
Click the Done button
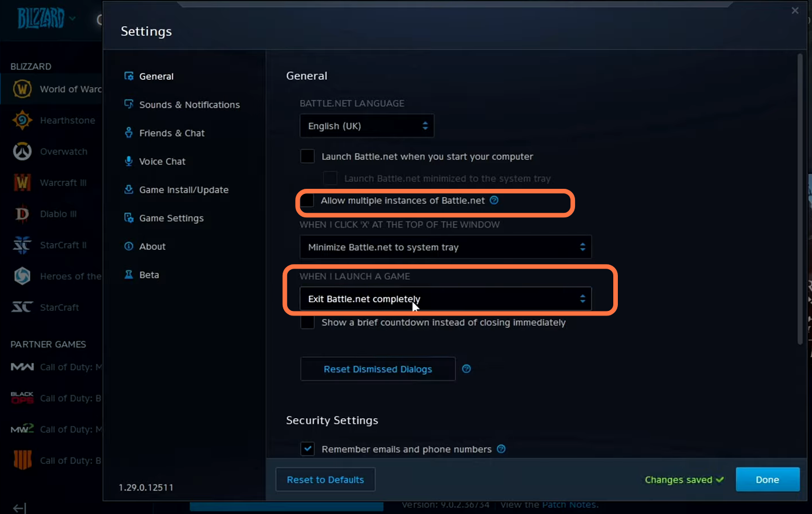[x=767, y=480]
